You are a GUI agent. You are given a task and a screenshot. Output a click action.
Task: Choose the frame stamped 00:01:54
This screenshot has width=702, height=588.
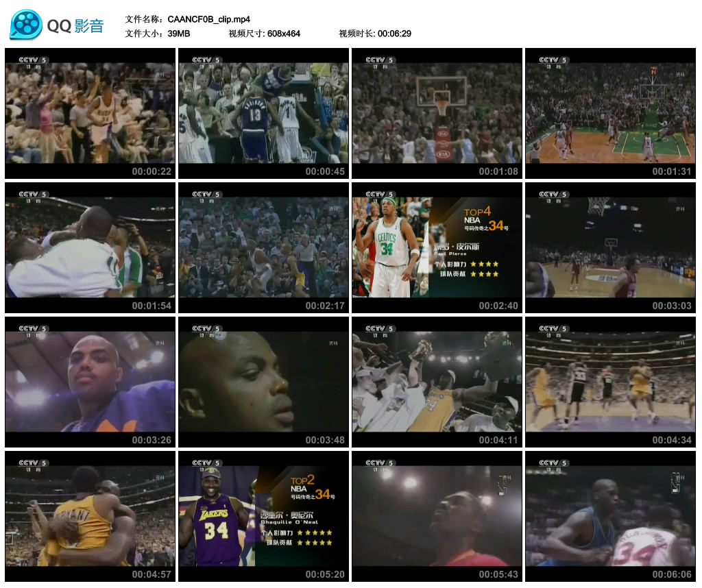(x=90, y=247)
